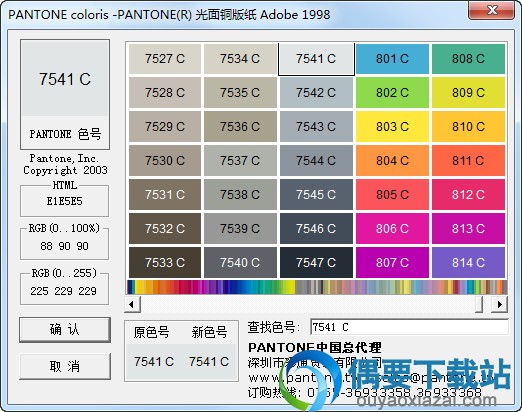Viewport: 522px width, 412px height.
Task: Pick the purple-magenta 813 C swatch
Action: [x=468, y=229]
